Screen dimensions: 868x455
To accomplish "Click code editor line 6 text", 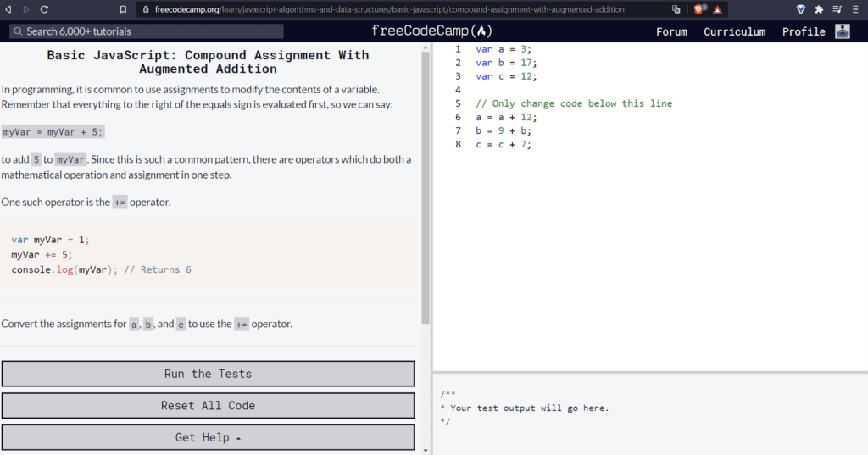I will pos(506,117).
